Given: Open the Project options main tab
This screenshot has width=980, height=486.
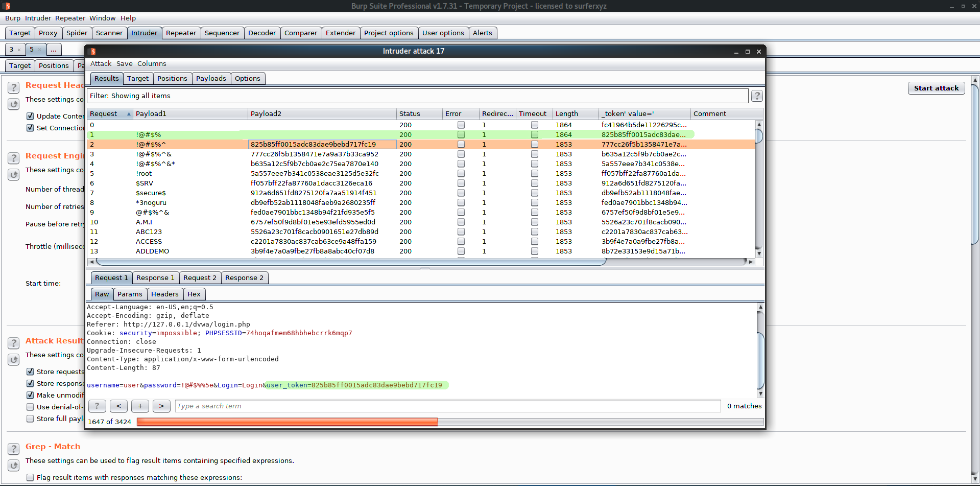Looking at the screenshot, I should pos(389,33).
